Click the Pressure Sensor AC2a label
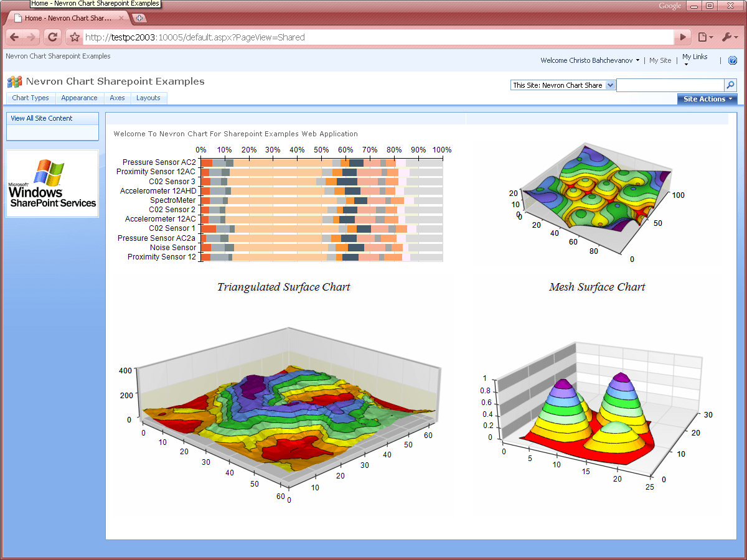The image size is (747, 560). click(x=156, y=238)
